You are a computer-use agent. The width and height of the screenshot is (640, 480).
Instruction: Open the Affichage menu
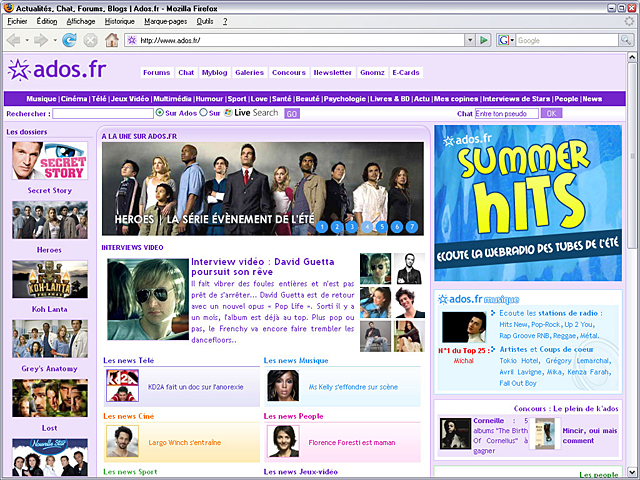click(81, 21)
